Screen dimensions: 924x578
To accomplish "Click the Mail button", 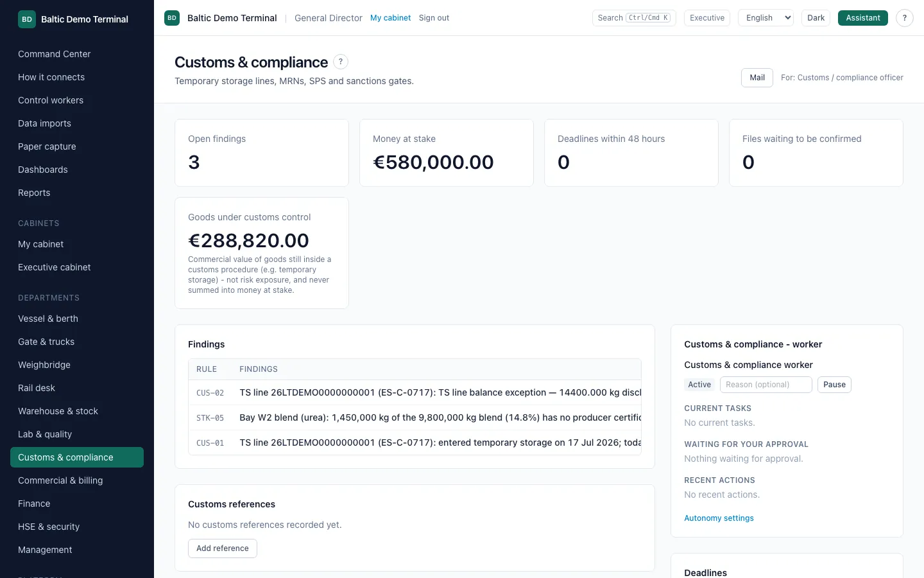I will pos(757,78).
